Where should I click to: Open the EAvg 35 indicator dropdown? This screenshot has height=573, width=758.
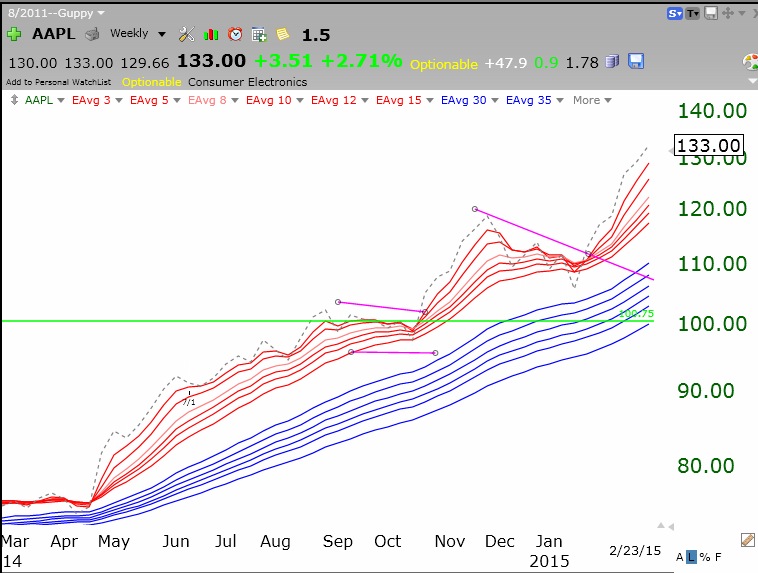[x=560, y=101]
